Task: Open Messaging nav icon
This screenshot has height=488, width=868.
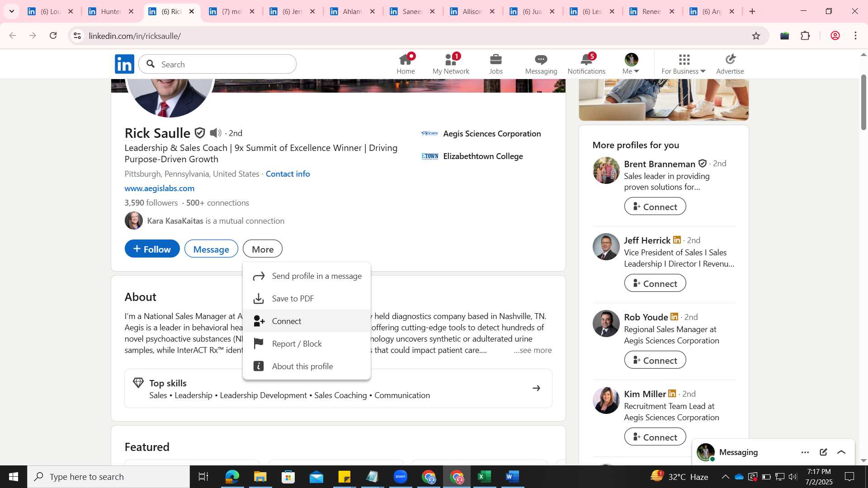Action: 541,64
